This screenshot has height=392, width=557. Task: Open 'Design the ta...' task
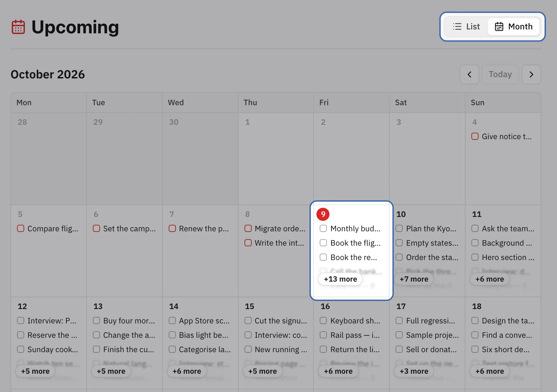coord(508,320)
